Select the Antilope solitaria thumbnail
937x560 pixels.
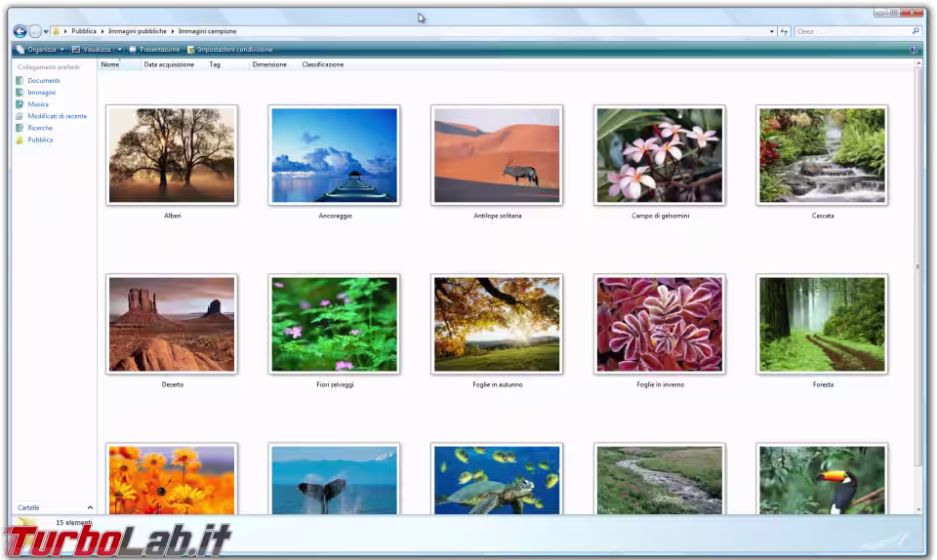tap(497, 155)
